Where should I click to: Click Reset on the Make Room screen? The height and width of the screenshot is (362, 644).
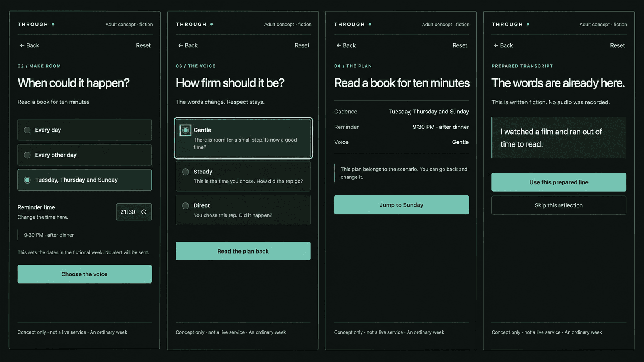[x=143, y=45]
